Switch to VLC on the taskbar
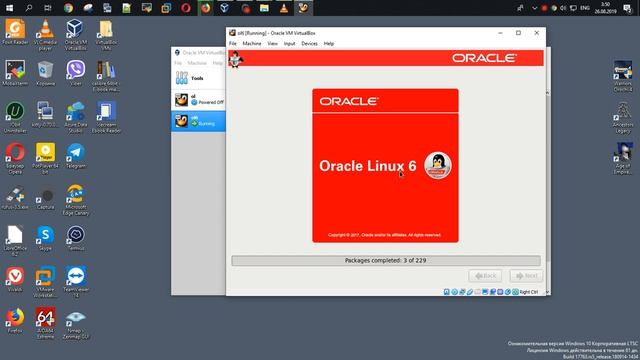This screenshot has width=640, height=360. click(284, 8)
